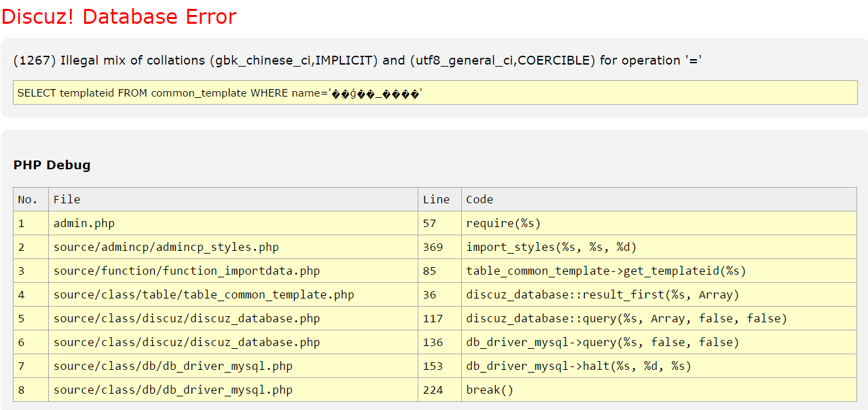Select 'source/function/function_importdata.php' cell

(x=233, y=271)
